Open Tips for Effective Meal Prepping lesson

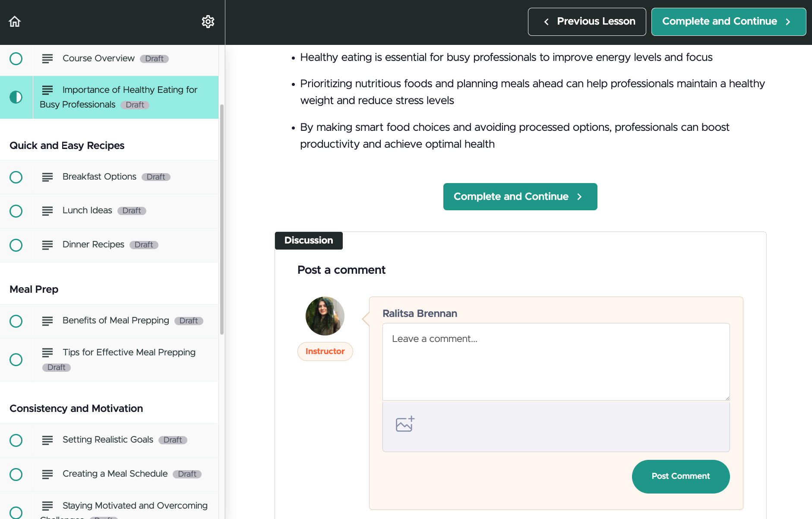coord(129,352)
